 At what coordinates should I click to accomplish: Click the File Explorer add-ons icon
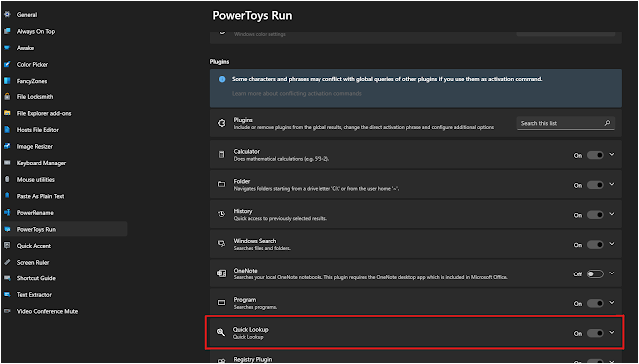[x=7, y=113]
